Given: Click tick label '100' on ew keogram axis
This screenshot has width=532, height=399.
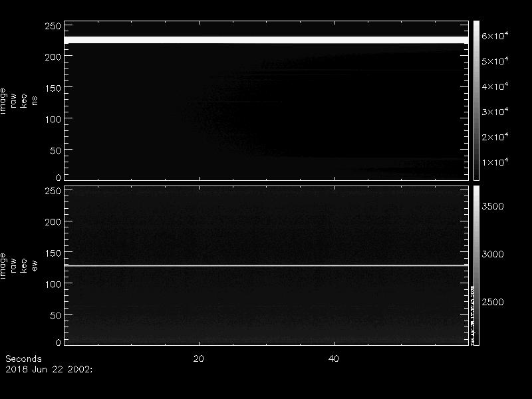Looking at the screenshot, I should pos(53,285).
